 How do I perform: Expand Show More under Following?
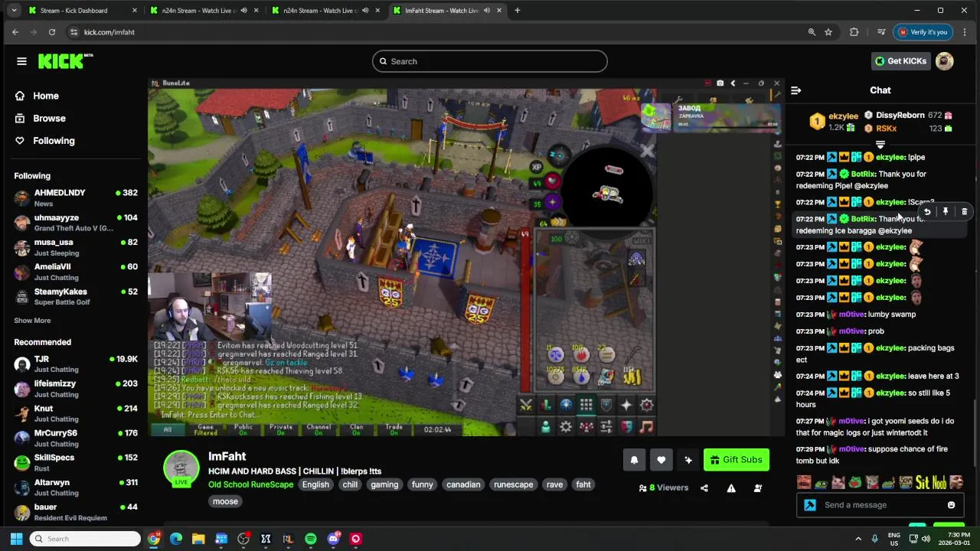pos(32,321)
